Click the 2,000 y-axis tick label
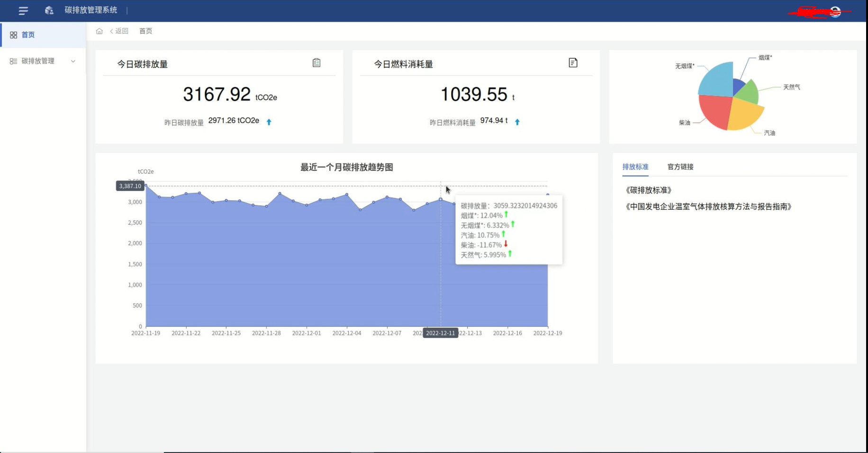The width and height of the screenshot is (868, 453). [135, 243]
